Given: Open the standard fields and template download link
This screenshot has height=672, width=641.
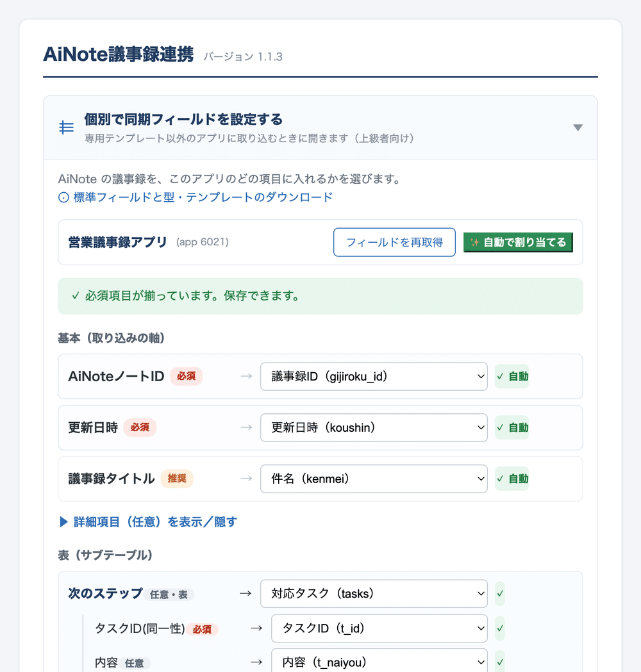Looking at the screenshot, I should [x=203, y=197].
